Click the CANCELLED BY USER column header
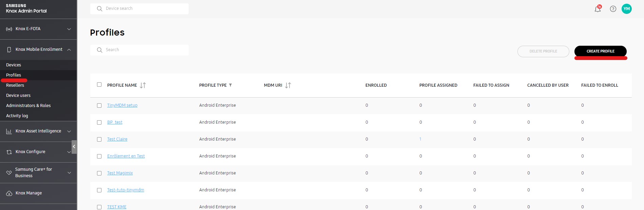Viewport: 644px width, 210px height. (548, 85)
